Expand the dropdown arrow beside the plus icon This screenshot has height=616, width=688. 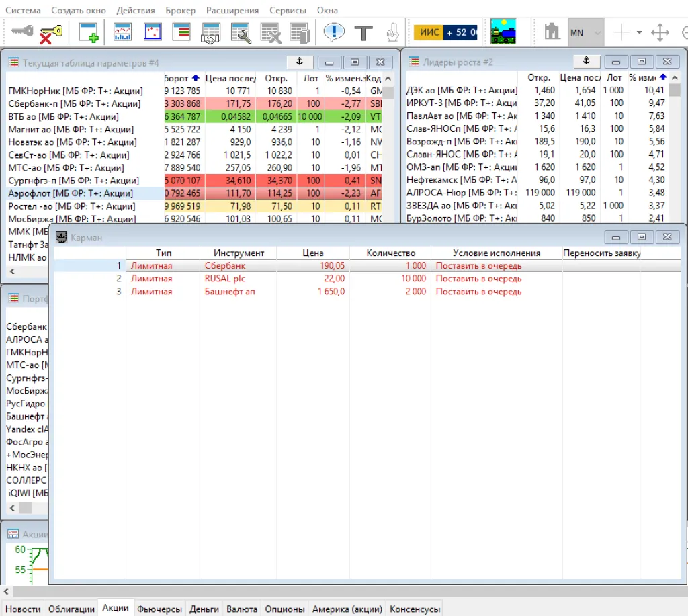tap(639, 32)
